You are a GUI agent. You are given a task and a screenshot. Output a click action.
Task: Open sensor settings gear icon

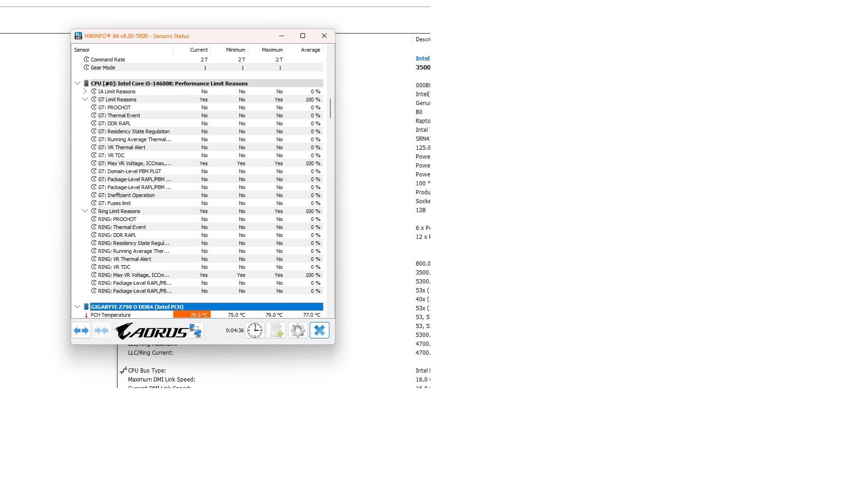coord(298,330)
